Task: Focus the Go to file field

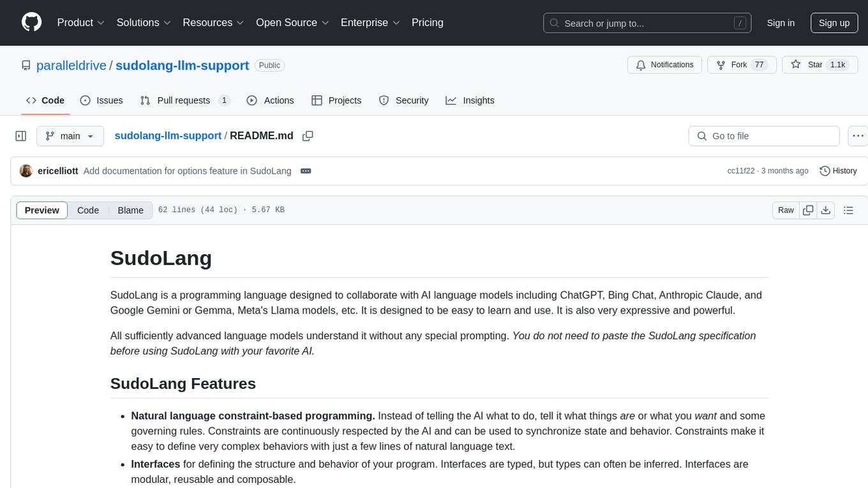Action: [x=764, y=136]
